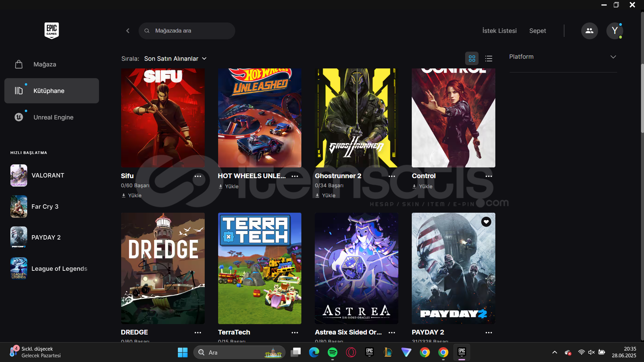Screen dimensions: 644x362
Task: Expand the Platform filter
Action: click(563, 57)
